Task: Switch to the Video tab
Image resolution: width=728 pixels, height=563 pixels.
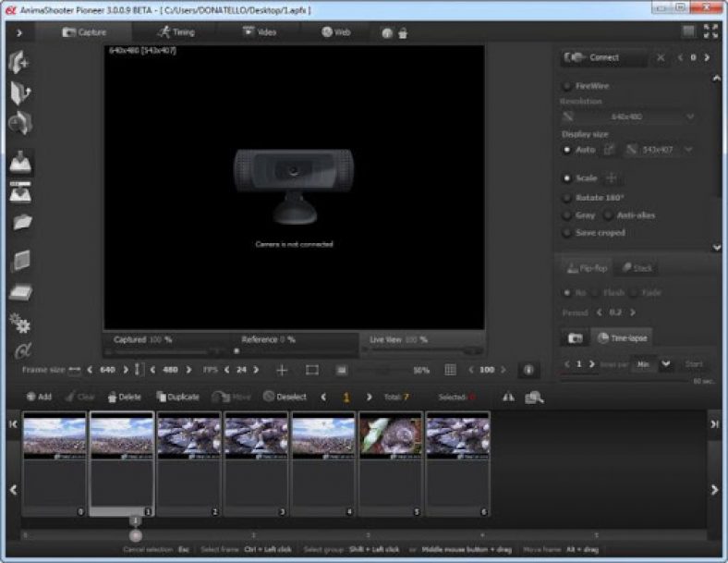Action: point(259,31)
